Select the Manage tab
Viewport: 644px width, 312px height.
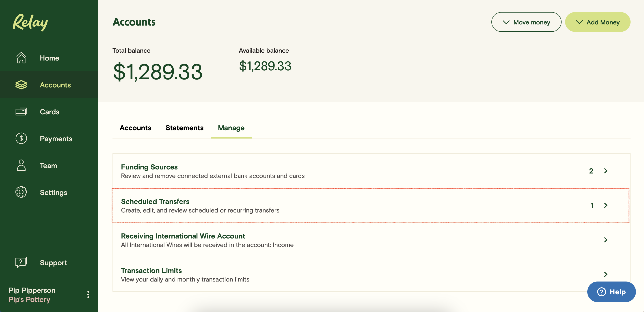231,128
